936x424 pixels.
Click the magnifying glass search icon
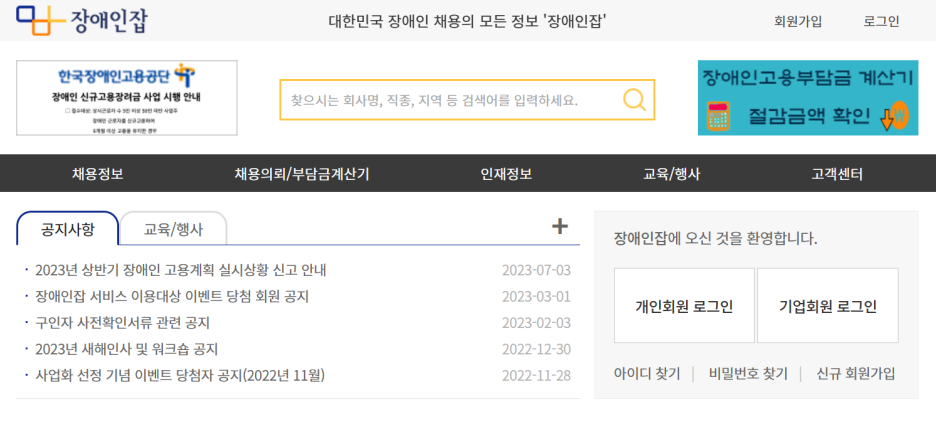point(634,100)
